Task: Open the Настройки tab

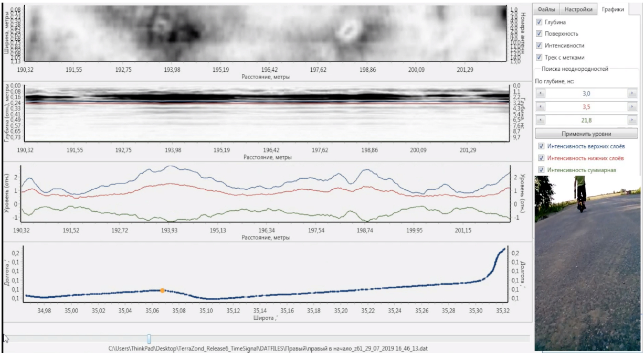Action: click(578, 9)
